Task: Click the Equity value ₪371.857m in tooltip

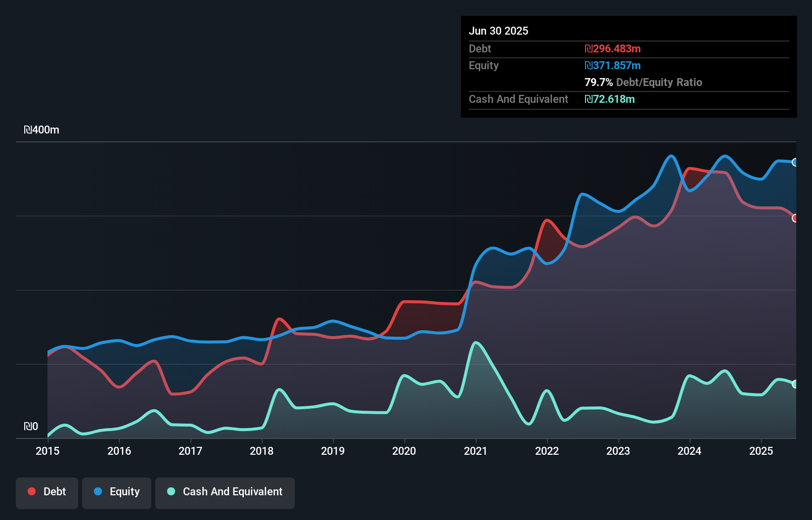Action: coord(613,66)
